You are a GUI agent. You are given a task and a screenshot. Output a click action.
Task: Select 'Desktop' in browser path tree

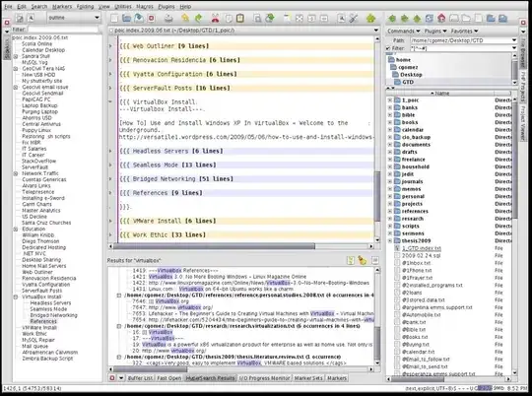411,75
